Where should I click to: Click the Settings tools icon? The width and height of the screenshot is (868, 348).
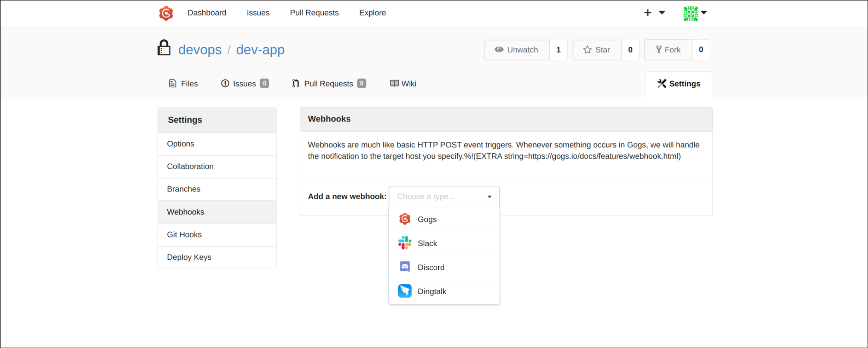(661, 83)
